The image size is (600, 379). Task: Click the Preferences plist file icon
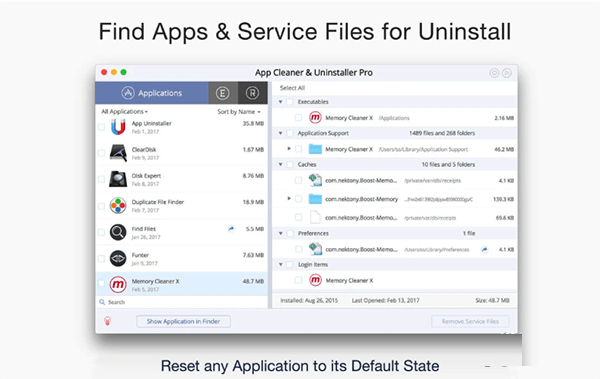(x=315, y=249)
